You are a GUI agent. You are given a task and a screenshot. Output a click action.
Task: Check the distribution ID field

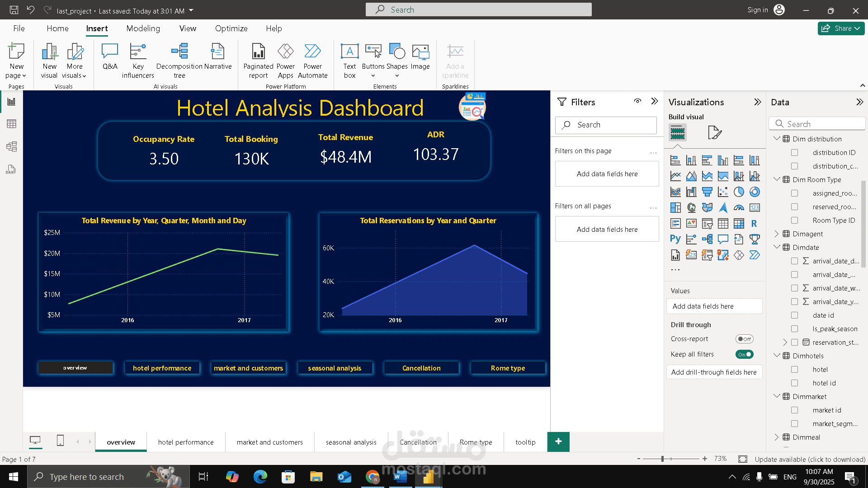(794, 153)
